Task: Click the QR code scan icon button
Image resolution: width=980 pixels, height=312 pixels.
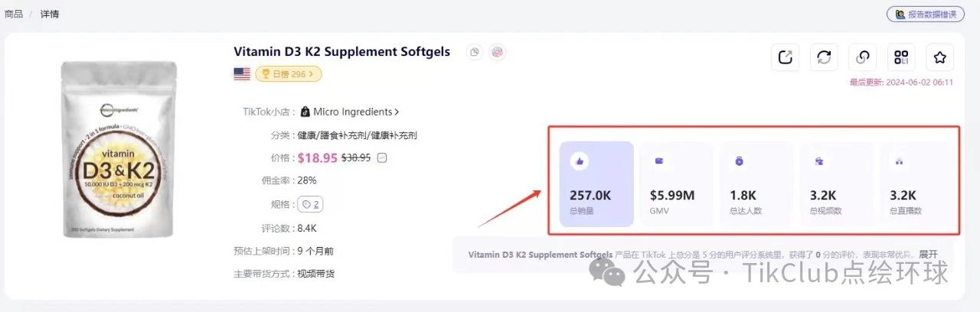Action: point(901,57)
